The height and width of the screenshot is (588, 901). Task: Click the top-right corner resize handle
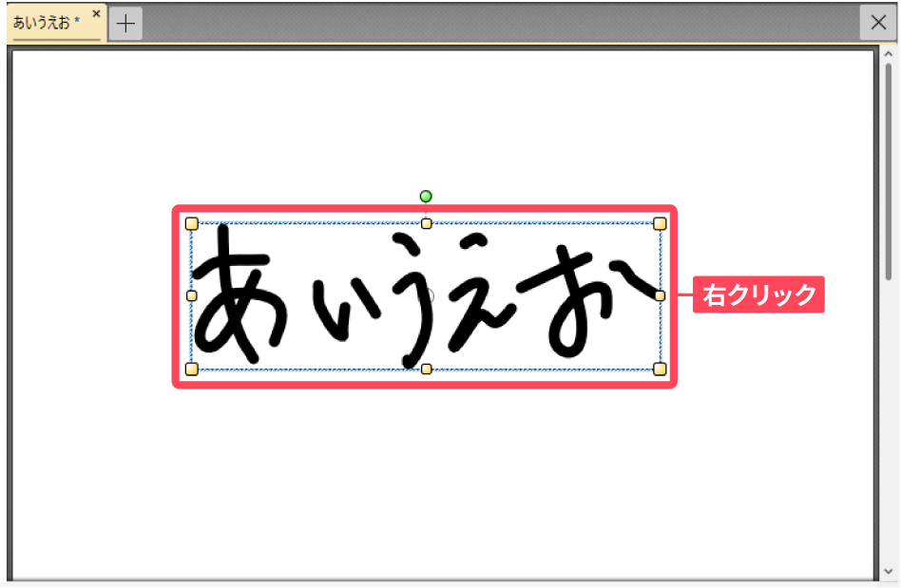660,223
